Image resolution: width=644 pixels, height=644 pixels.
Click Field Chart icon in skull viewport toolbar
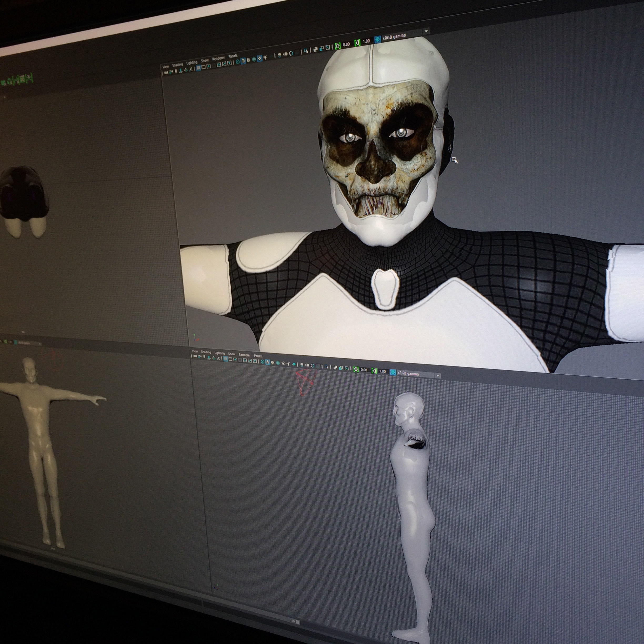[x=219, y=65]
